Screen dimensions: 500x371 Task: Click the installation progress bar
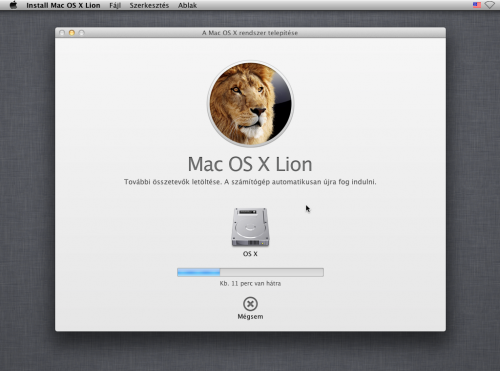(250, 272)
